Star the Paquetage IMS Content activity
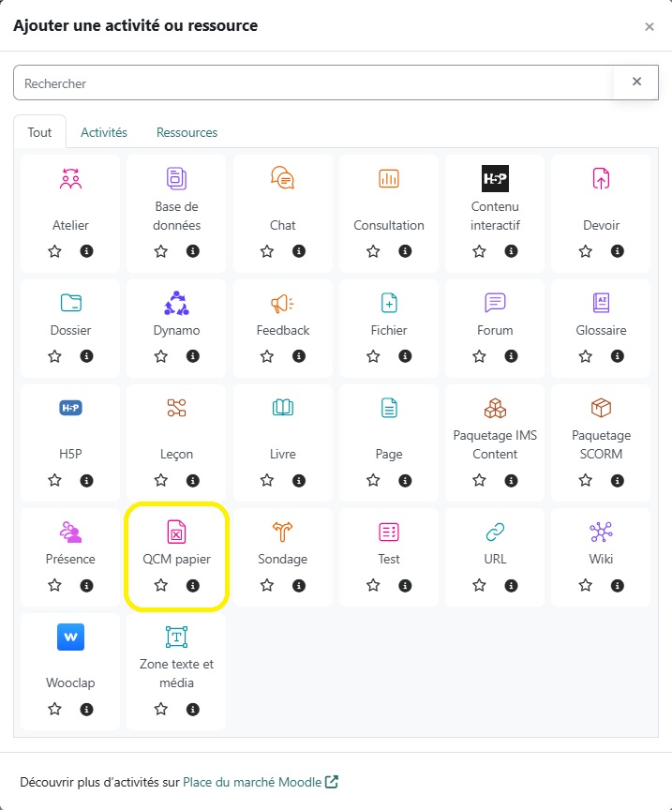Image resolution: width=672 pixels, height=810 pixels. (479, 480)
